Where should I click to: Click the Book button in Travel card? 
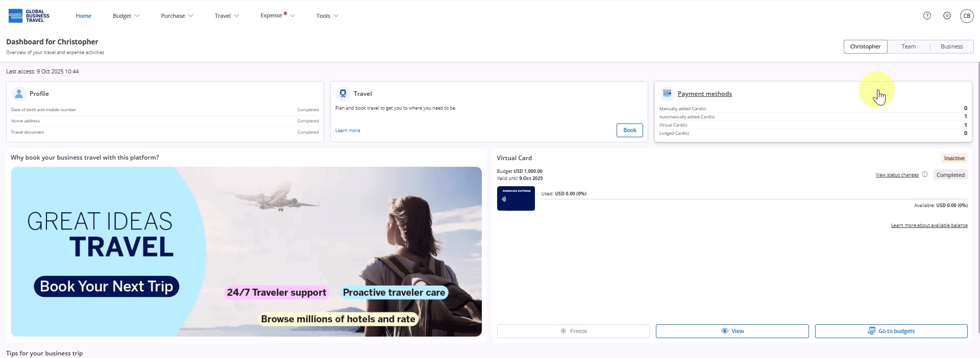(630, 130)
